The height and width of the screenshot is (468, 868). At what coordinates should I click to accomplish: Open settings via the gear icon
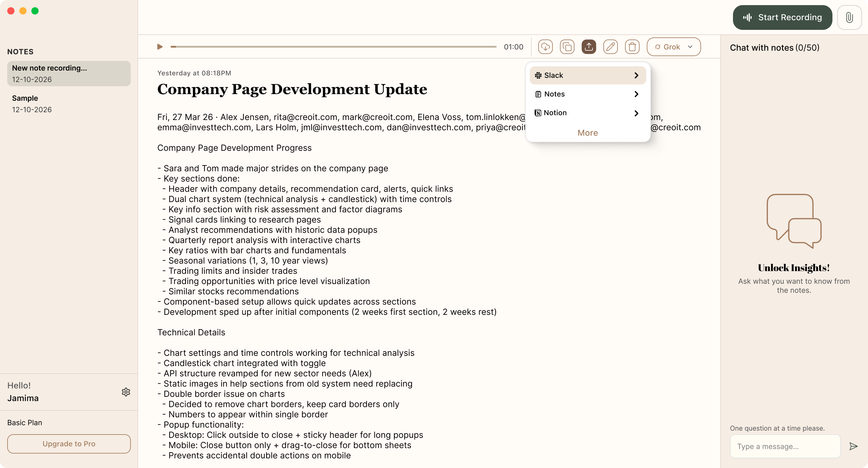click(x=126, y=392)
